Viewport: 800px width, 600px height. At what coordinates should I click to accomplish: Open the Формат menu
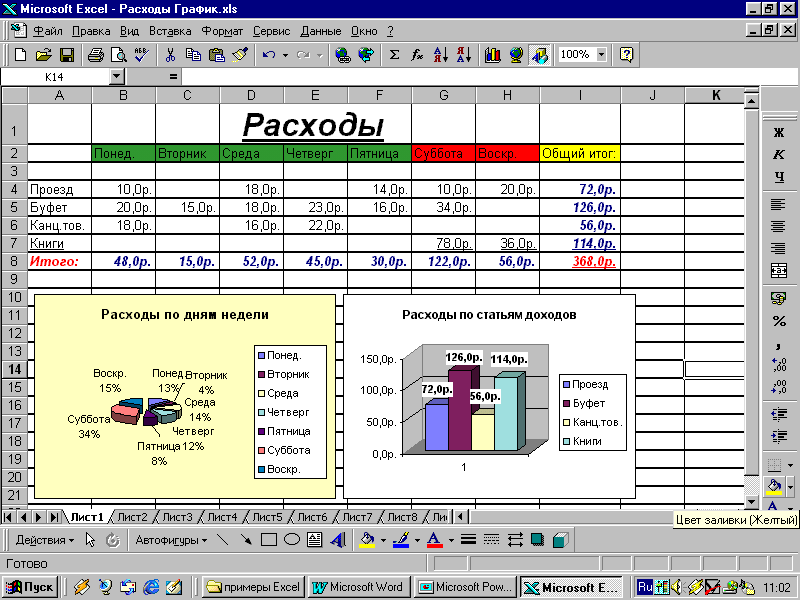pos(222,31)
